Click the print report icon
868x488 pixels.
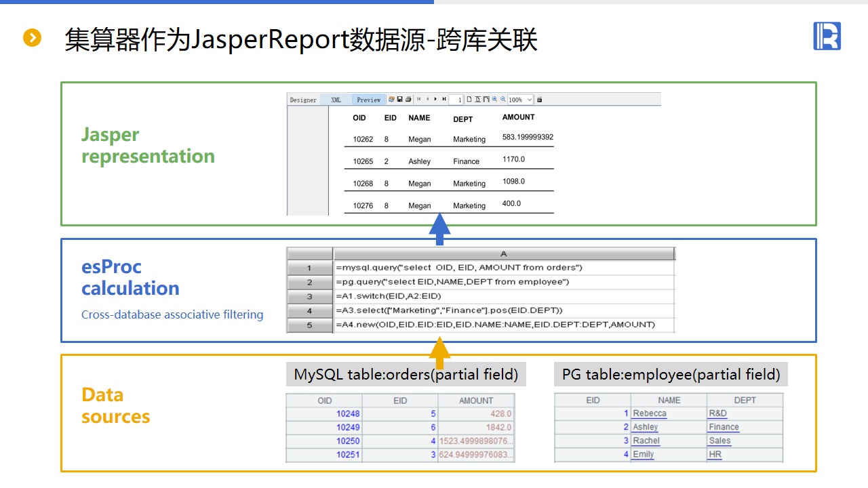tap(408, 100)
